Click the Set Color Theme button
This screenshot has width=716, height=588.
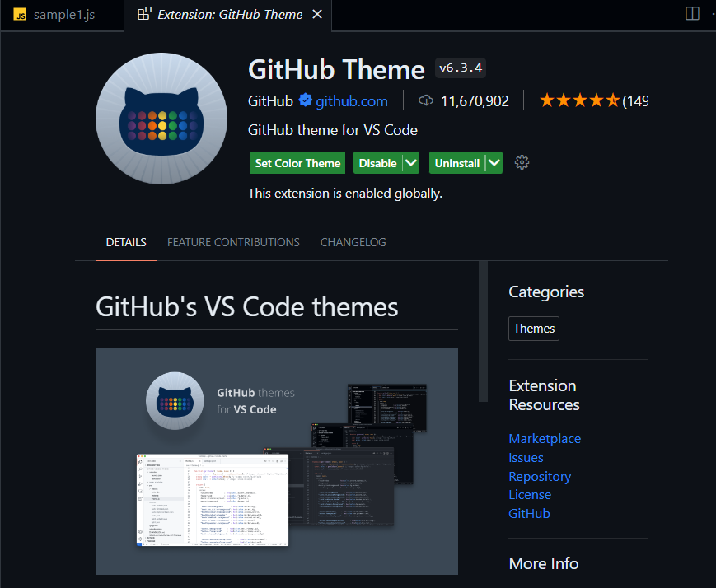(x=297, y=162)
